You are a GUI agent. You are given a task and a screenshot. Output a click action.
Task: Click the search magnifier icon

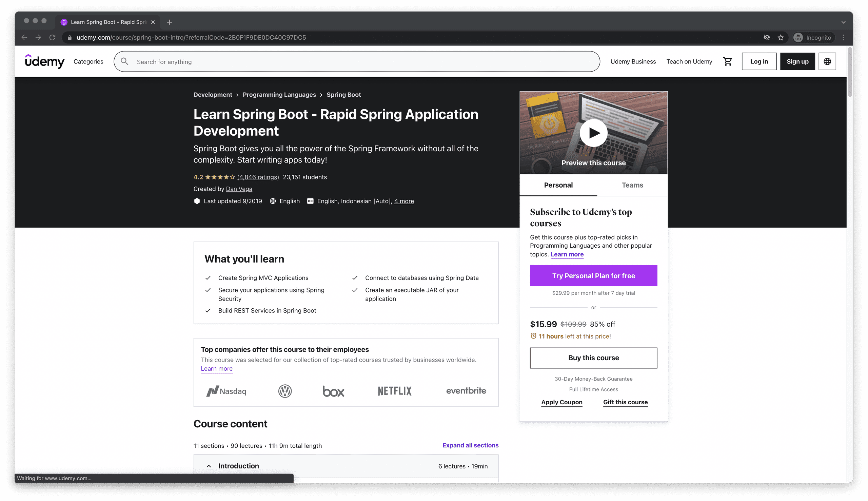(x=124, y=61)
